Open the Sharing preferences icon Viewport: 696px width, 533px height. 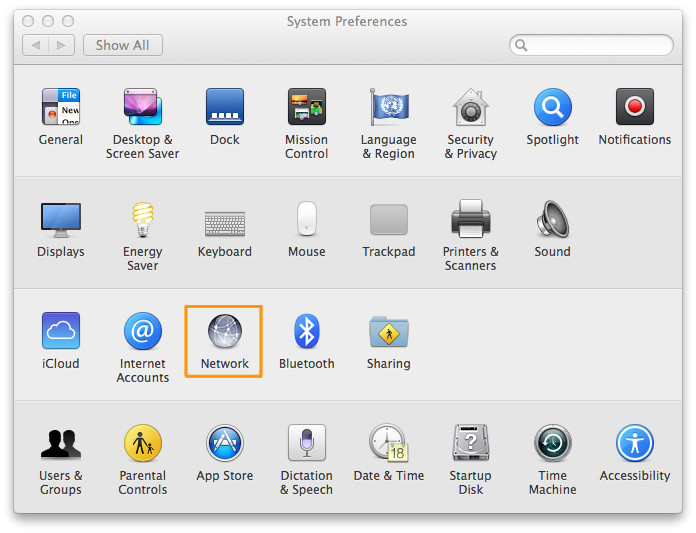tap(389, 332)
